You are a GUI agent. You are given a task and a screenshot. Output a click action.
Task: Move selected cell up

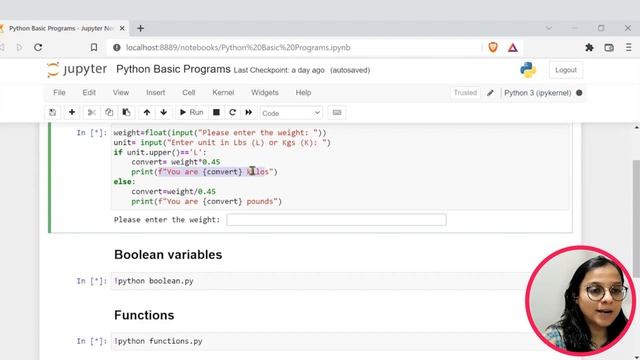tap(147, 112)
